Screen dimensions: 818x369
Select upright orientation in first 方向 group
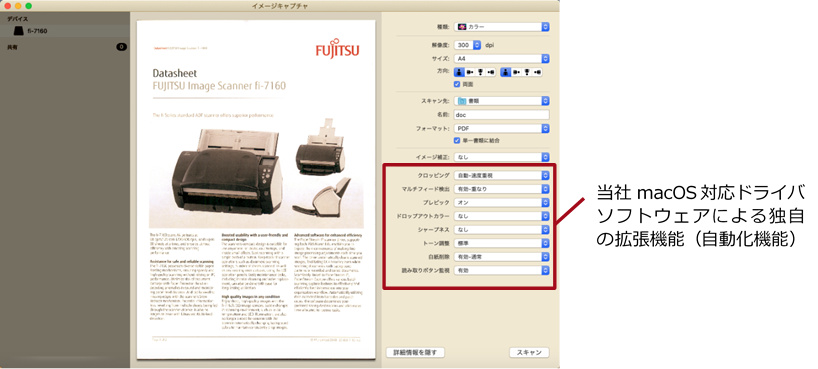point(460,72)
